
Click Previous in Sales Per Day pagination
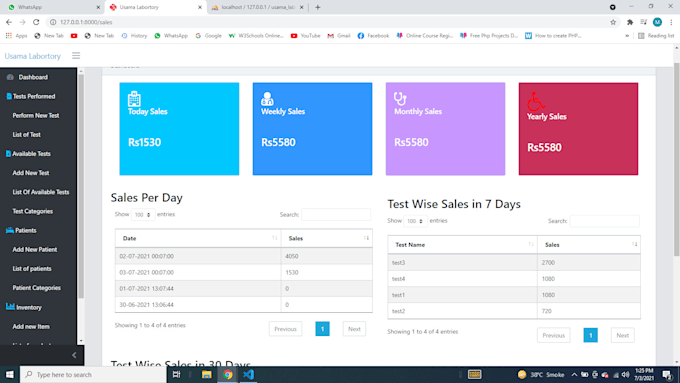(285, 329)
